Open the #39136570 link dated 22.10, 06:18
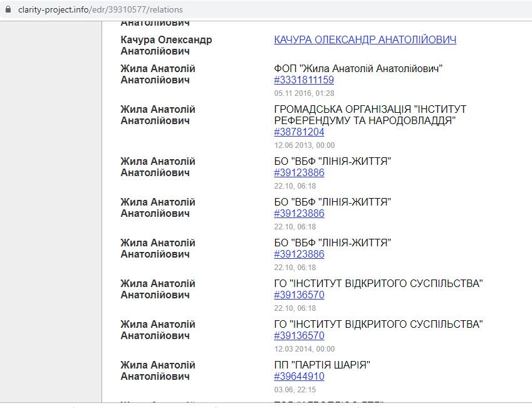The image size is (532, 408). tap(299, 295)
